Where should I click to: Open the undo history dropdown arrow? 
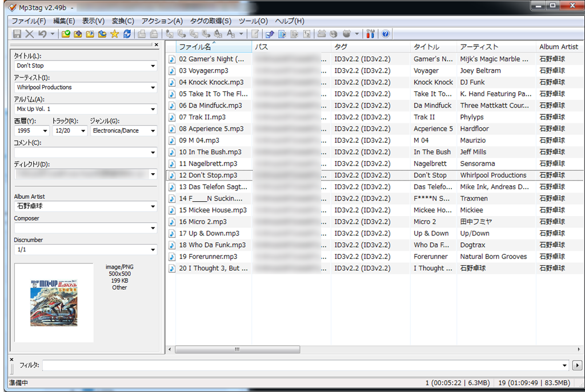(53, 34)
